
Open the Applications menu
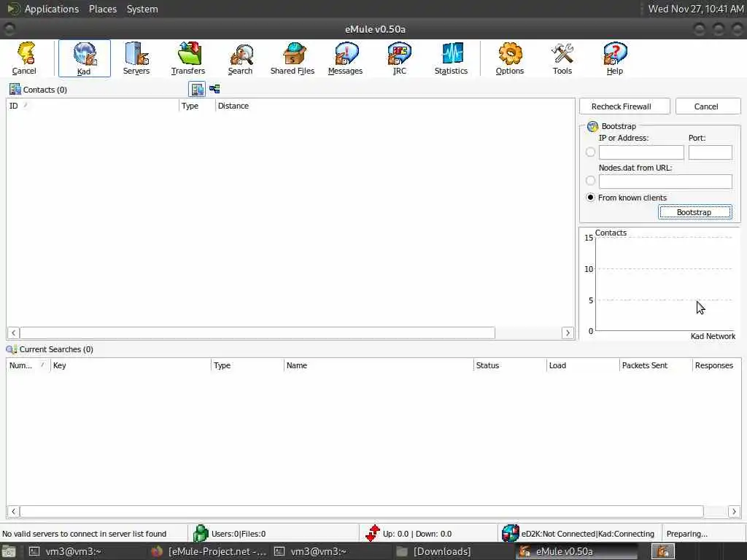tap(52, 9)
